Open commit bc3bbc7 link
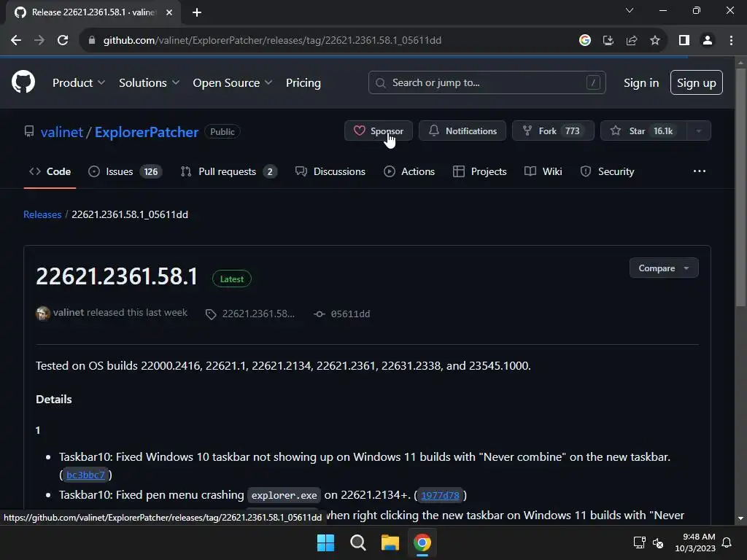747x560 pixels. 86,475
